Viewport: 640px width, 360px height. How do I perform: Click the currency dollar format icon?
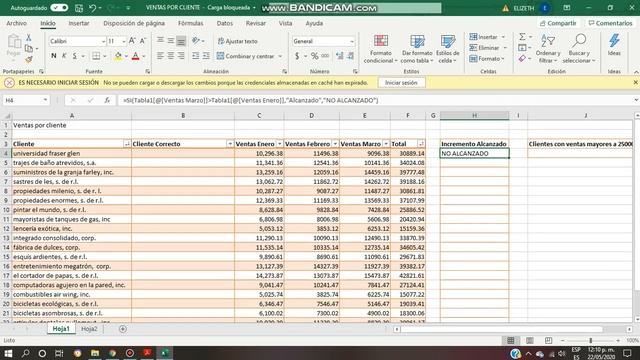point(297,56)
